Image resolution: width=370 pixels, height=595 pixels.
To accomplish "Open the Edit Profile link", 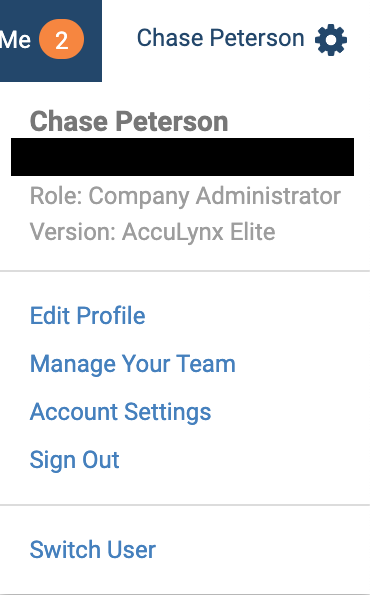I will tap(87, 316).
